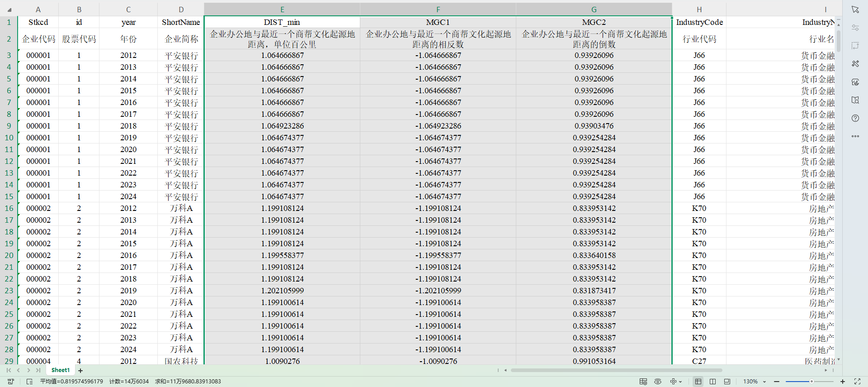
Task: Open the more options ellipsis in sidebar
Action: [x=855, y=136]
